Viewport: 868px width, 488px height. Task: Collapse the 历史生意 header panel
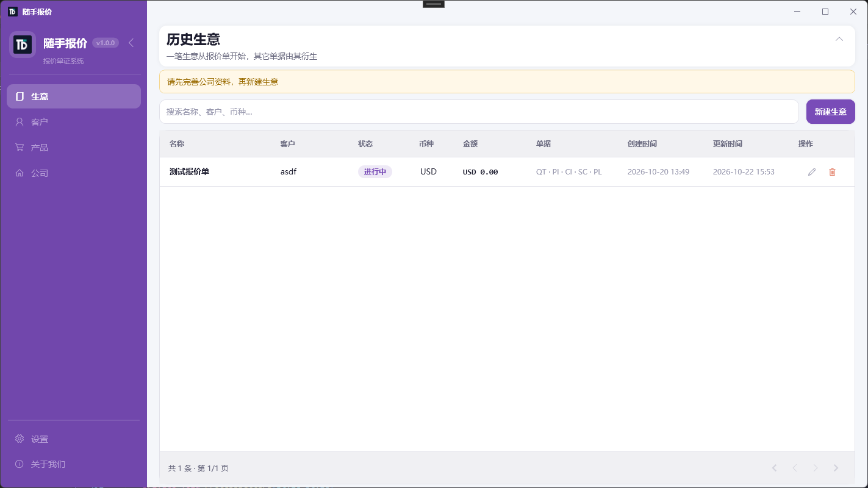(839, 39)
